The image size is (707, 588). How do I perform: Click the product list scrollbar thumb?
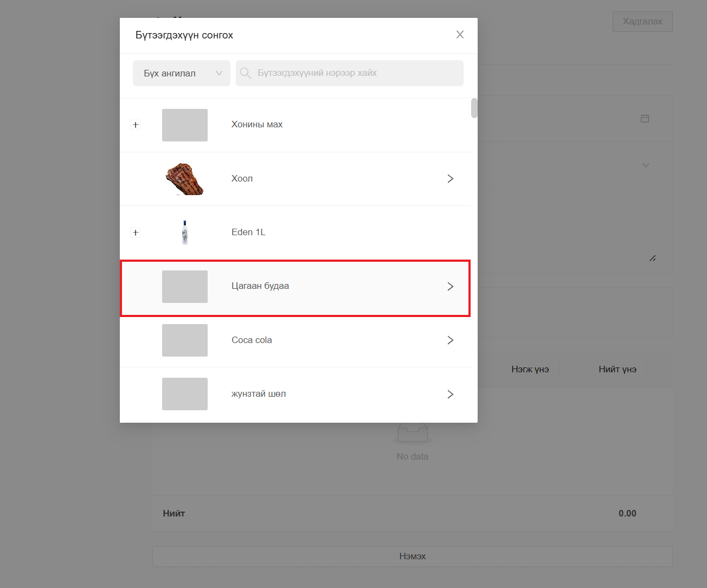[x=474, y=108]
